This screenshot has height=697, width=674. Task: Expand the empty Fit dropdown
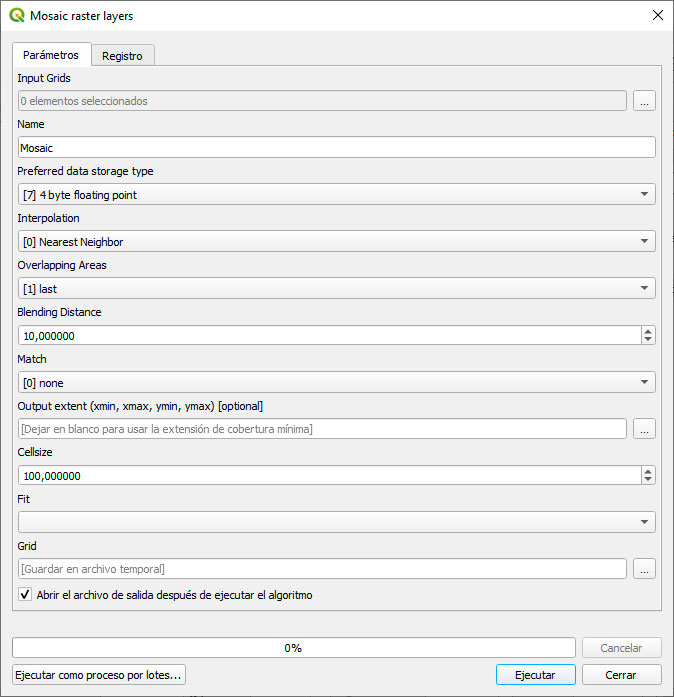[336, 522]
